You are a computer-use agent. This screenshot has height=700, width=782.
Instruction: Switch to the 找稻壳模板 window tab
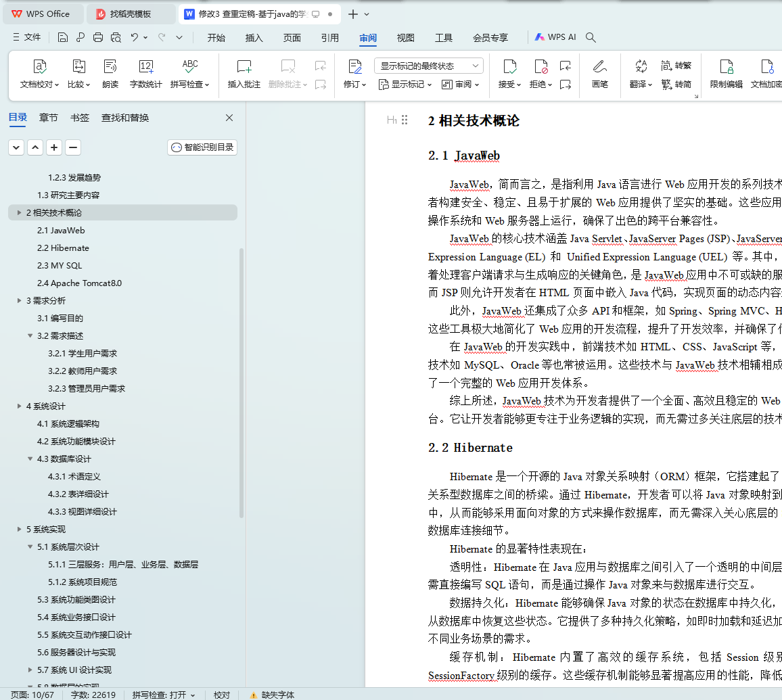pyautogui.click(x=131, y=14)
